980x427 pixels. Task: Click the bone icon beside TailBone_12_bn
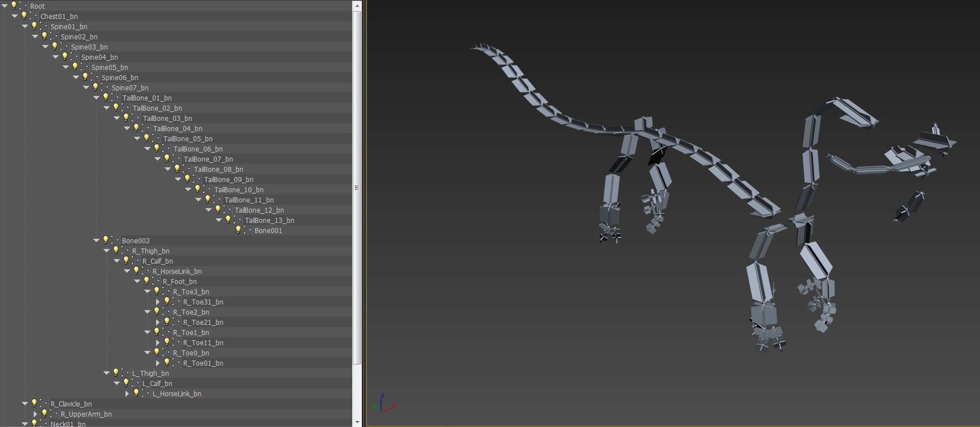click(x=227, y=210)
